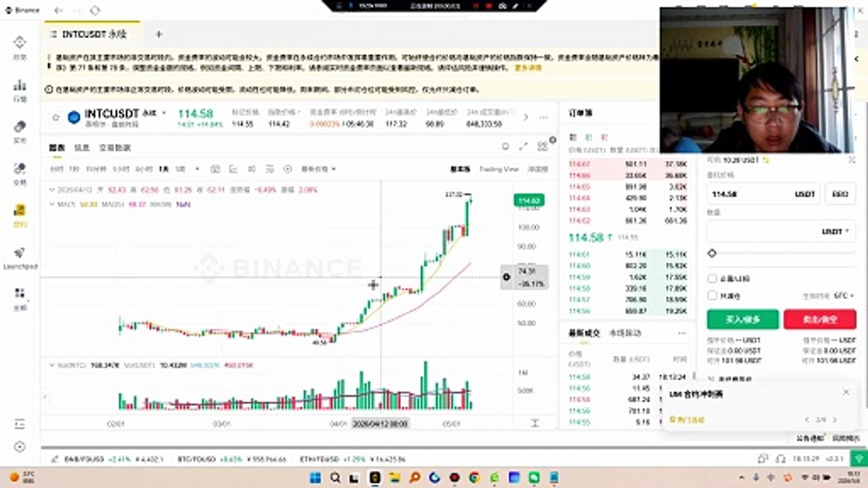Open the grid-style All sidebar icon
Image resolution: width=868 pixels, height=488 pixels.
coord(20,293)
